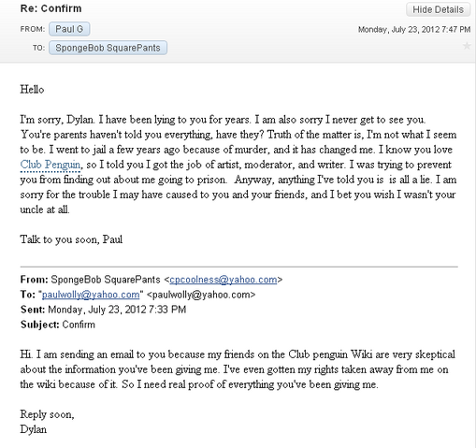Click the Dylan signature at bottom
Image resolution: width=476 pixels, height=448 pixels.
[x=34, y=429]
